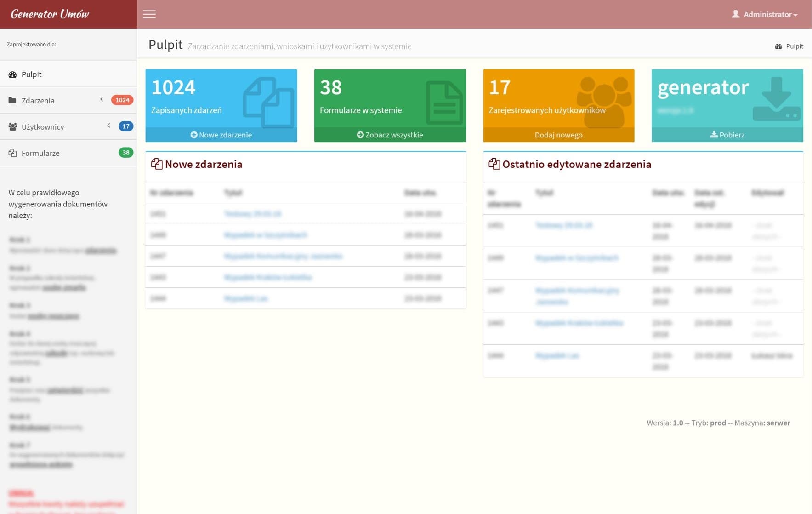Image resolution: width=812 pixels, height=514 pixels.
Task: Click the Pulpit dashboard icon in sidebar
Action: click(x=12, y=74)
